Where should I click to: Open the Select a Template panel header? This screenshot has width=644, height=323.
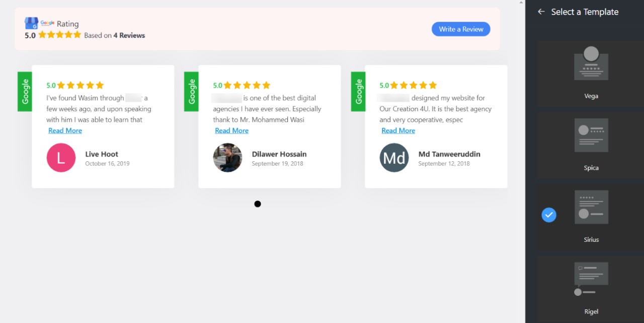(x=584, y=12)
